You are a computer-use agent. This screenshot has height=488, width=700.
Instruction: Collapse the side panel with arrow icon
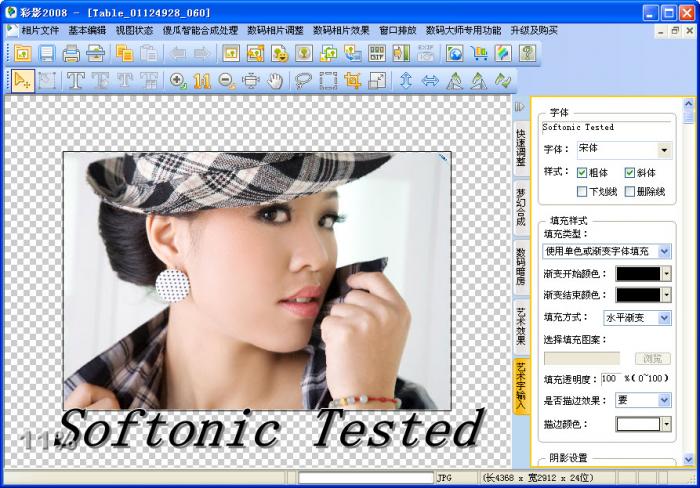pos(519,107)
